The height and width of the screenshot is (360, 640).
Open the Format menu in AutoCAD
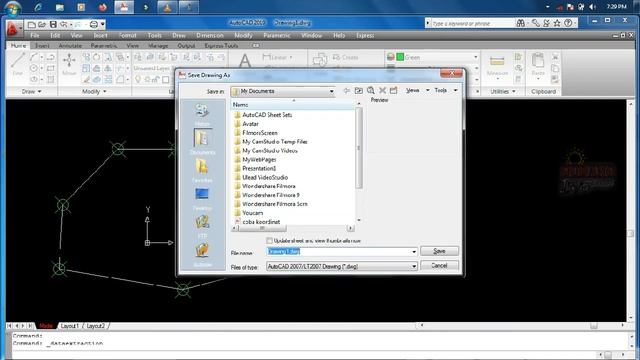[127, 36]
